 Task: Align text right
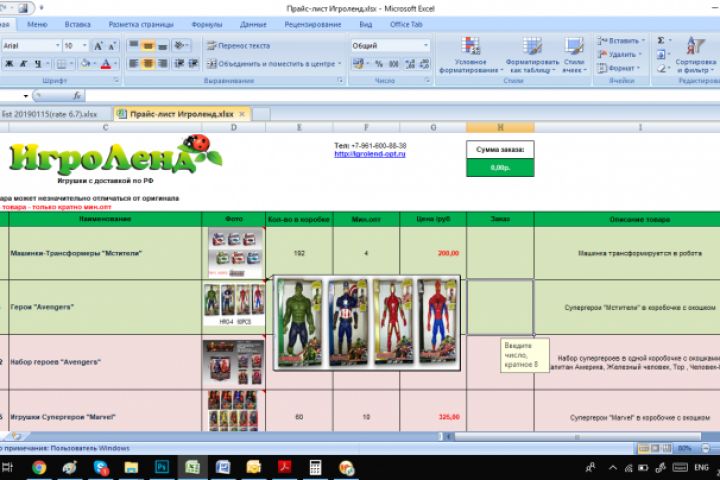point(163,63)
